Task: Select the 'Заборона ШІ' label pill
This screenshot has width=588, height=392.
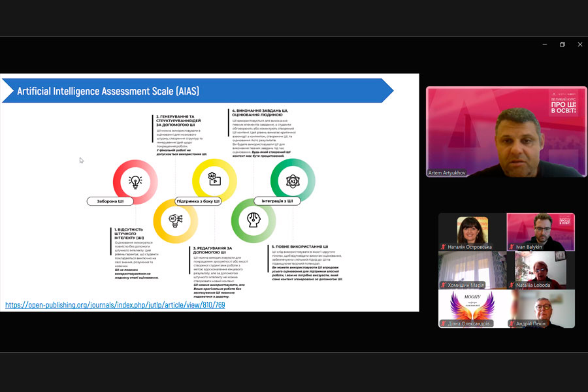Action: [x=110, y=201]
